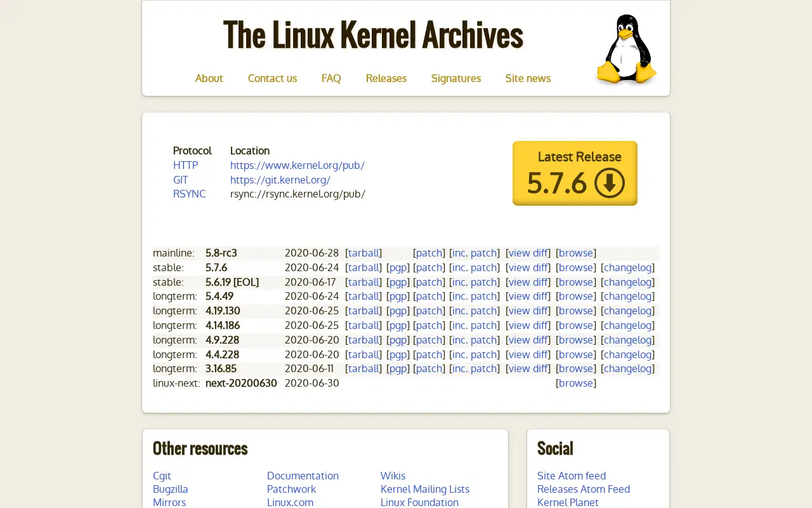
Task: Open Cgit under Other resources
Action: 162,476
